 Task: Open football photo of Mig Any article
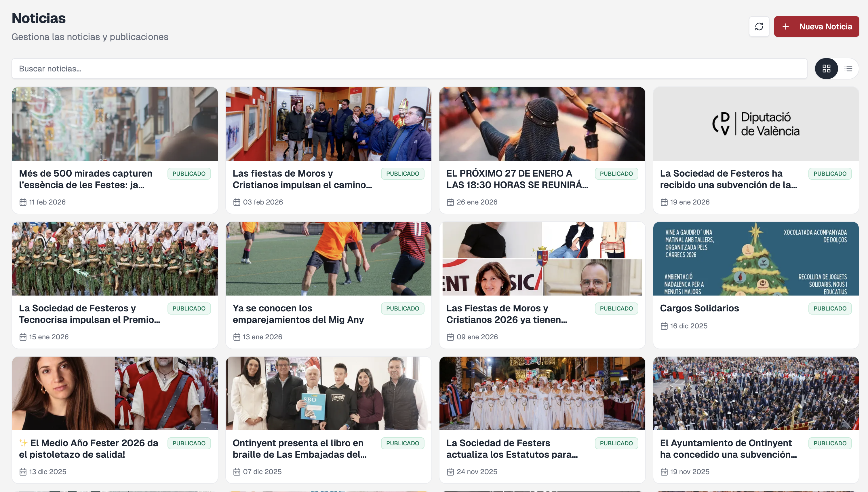point(328,258)
